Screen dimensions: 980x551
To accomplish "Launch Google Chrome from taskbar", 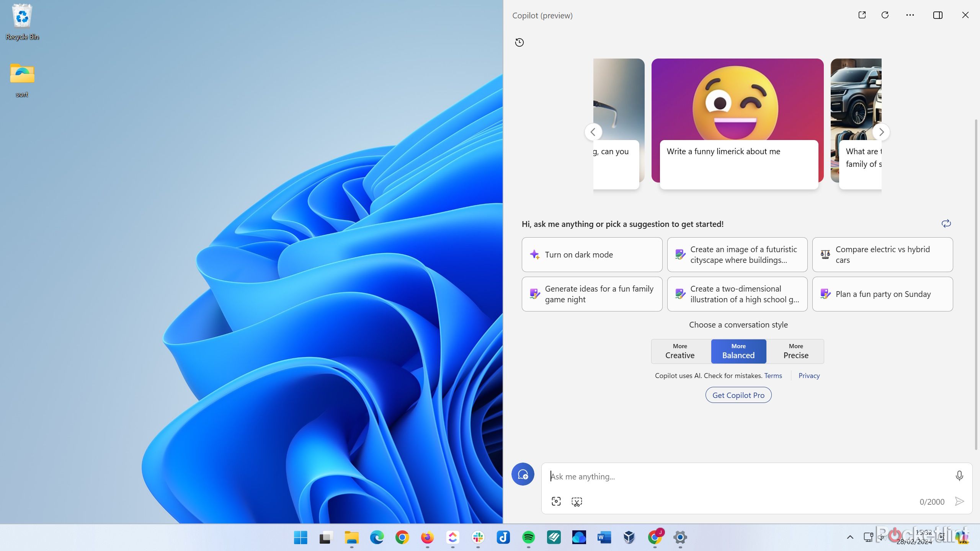I will [x=402, y=537].
